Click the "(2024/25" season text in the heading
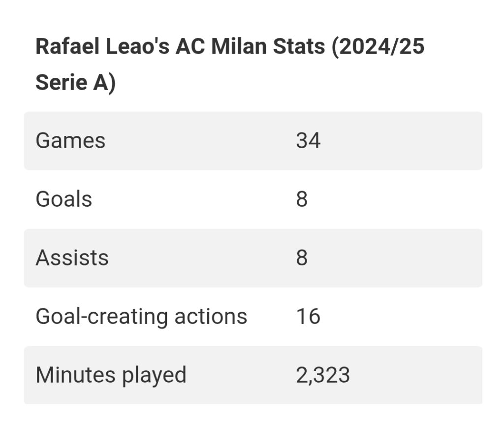The width and height of the screenshot is (504, 421). click(x=378, y=47)
